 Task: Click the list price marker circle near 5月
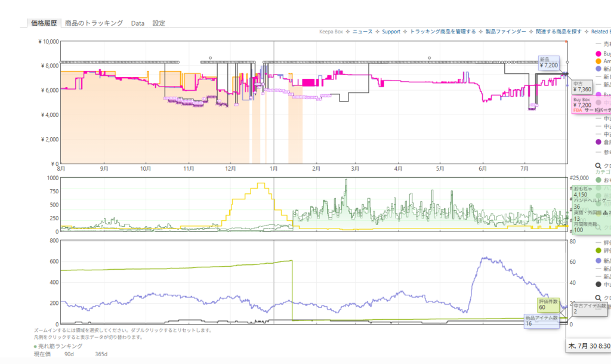430,58
